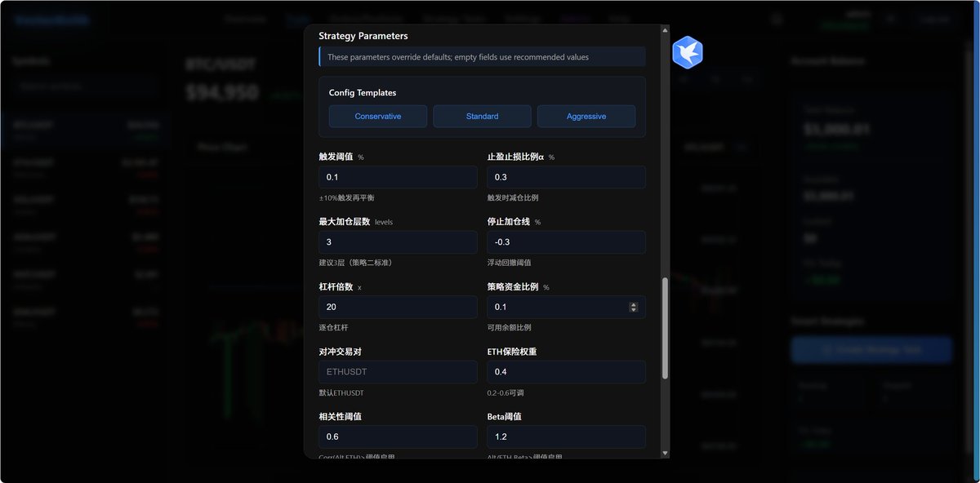Click the modal scrollbar down arrow
980x483 pixels.
(665, 453)
